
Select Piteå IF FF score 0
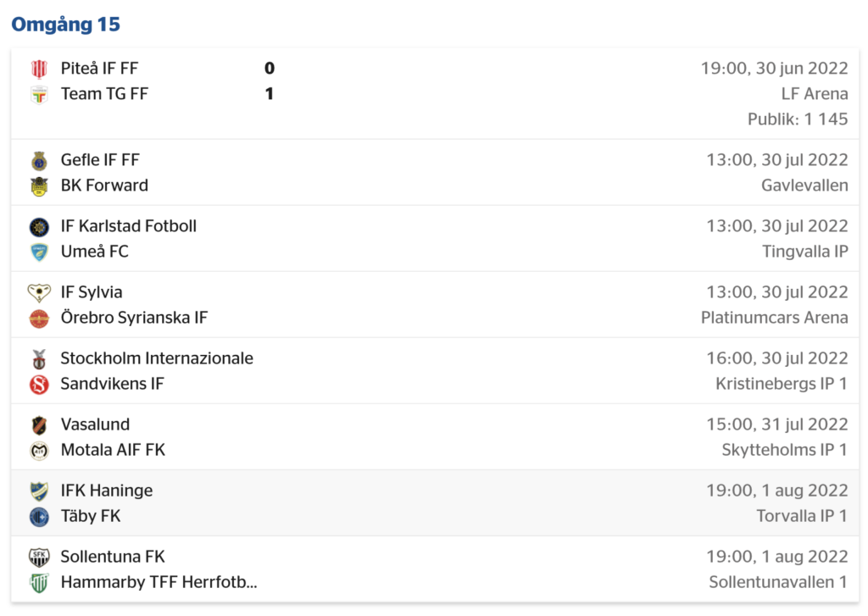(x=270, y=68)
